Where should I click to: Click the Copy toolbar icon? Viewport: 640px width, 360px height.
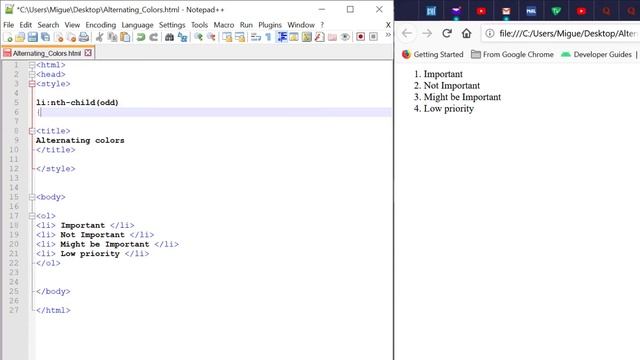pos(112,37)
